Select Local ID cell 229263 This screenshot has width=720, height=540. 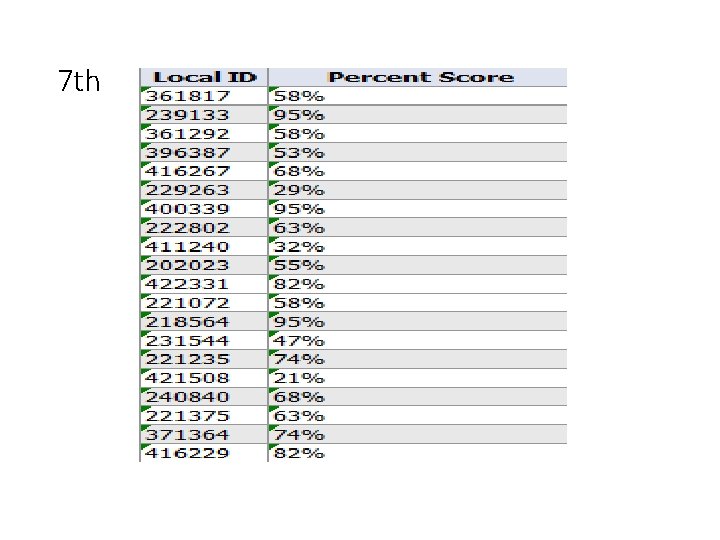pos(204,190)
